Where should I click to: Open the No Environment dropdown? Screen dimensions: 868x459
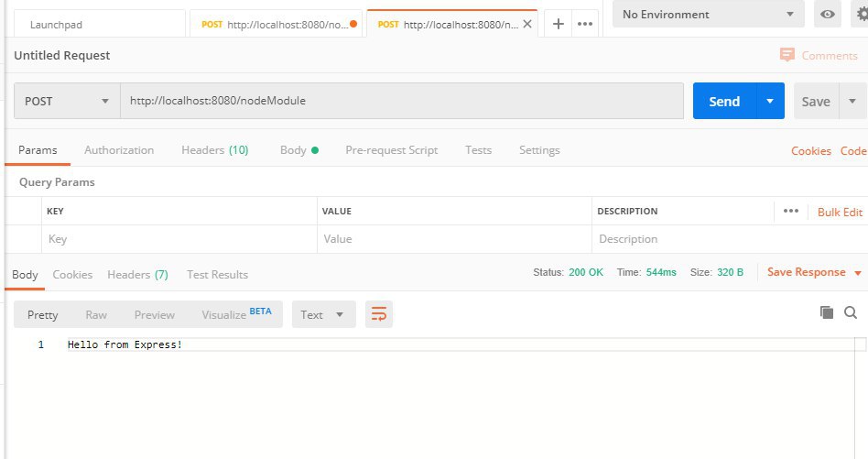click(x=709, y=15)
